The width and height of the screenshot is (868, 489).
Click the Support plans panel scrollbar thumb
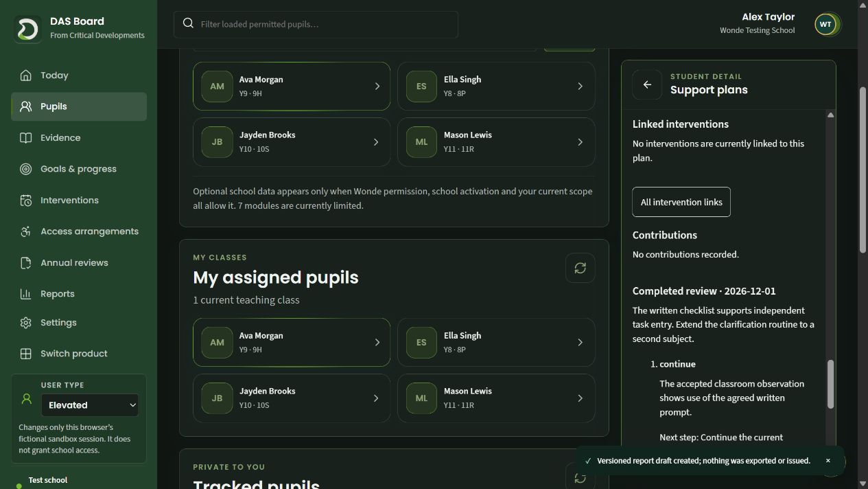click(830, 385)
